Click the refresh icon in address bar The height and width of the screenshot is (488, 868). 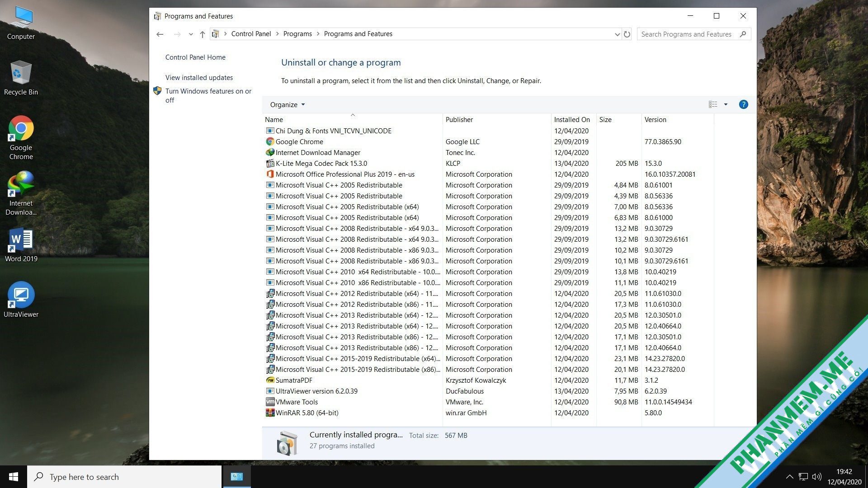pyautogui.click(x=627, y=34)
